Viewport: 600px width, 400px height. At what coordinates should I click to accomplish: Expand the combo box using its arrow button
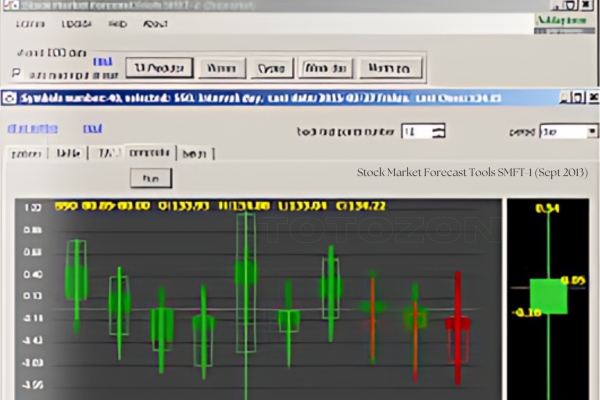click(x=592, y=132)
